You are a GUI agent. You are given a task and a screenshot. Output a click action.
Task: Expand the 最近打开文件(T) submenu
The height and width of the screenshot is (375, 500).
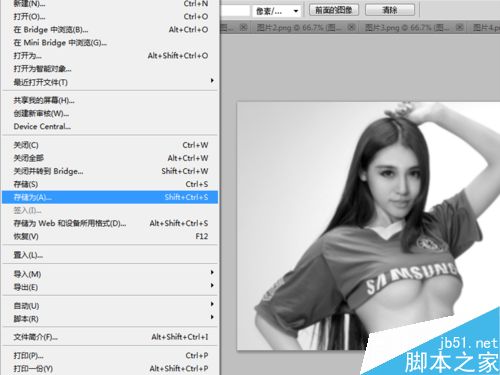coord(110,82)
